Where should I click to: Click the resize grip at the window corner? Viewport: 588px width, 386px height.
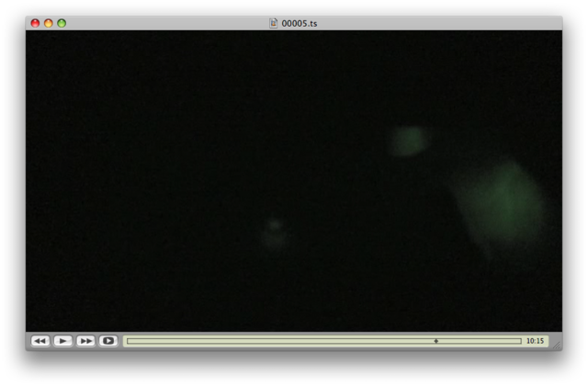(557, 346)
